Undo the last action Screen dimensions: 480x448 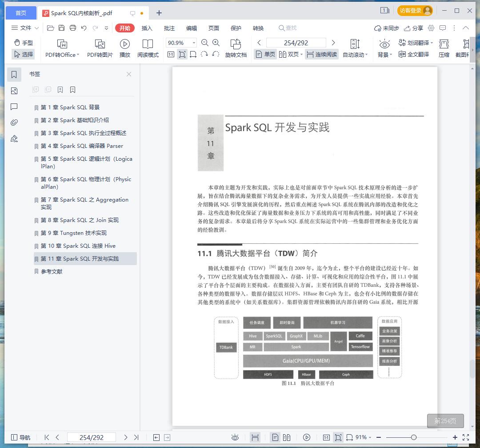(x=84, y=28)
